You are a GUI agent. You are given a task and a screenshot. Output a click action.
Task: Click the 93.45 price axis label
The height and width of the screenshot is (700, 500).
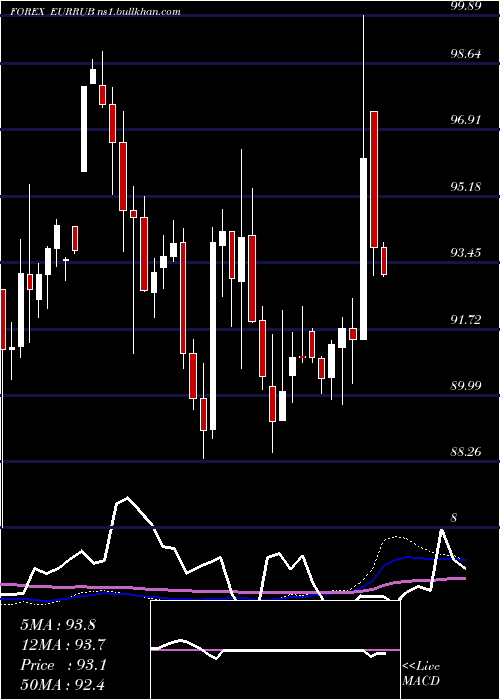(465, 253)
